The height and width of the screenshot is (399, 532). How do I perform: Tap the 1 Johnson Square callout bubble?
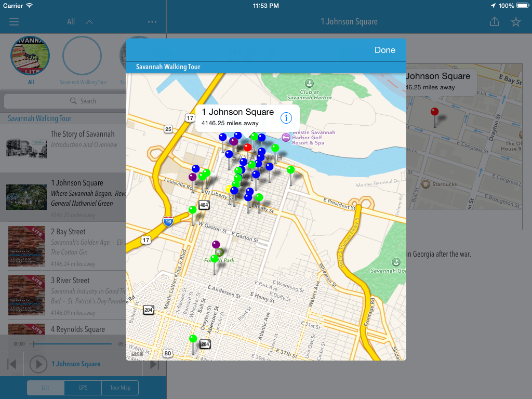click(247, 117)
